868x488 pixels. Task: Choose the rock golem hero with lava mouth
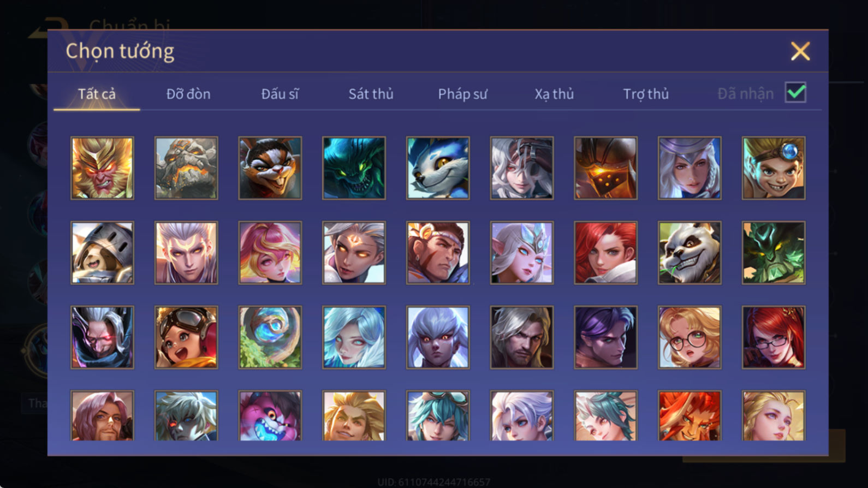[186, 168]
